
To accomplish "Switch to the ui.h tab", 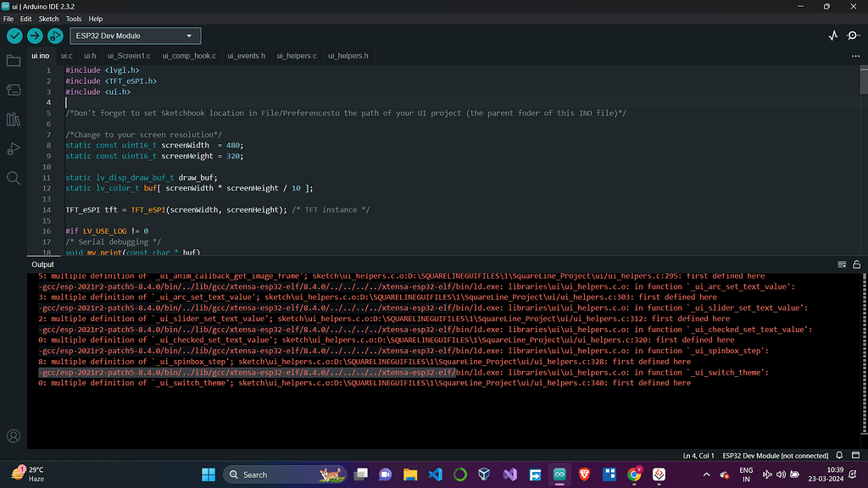I will 90,56.
